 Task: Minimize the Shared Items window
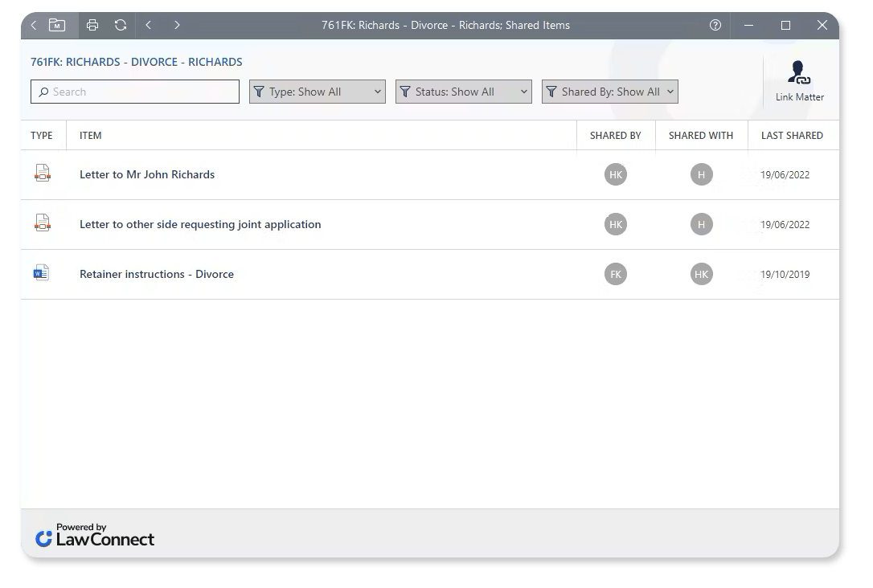point(749,25)
